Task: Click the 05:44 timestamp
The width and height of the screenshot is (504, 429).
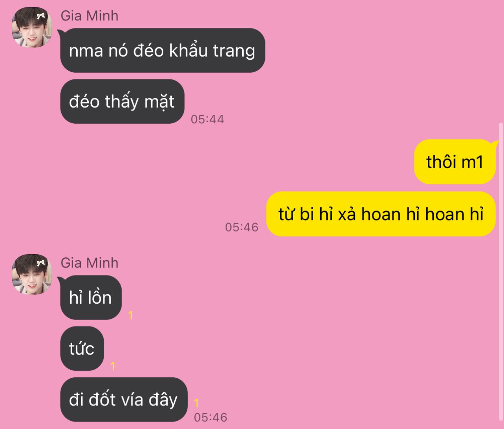Action: (x=207, y=119)
